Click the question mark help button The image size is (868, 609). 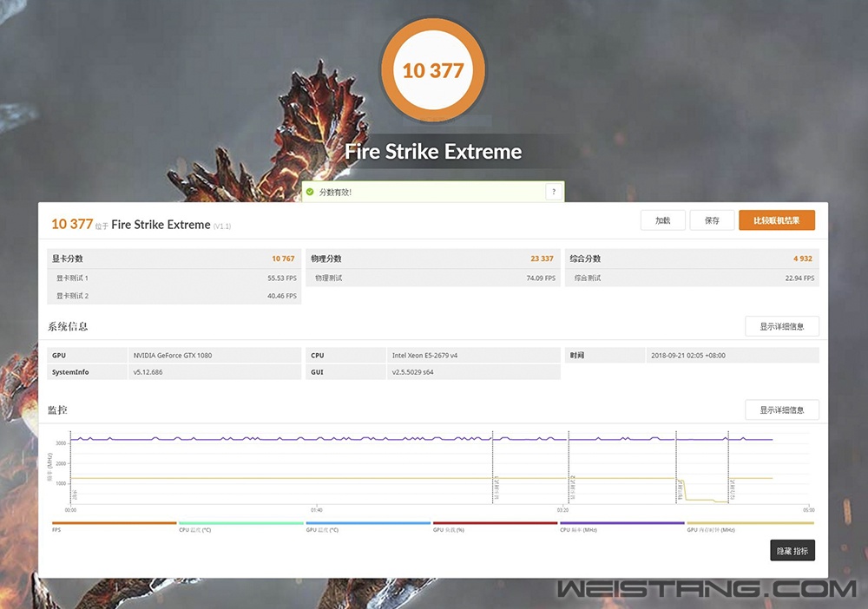pos(553,192)
